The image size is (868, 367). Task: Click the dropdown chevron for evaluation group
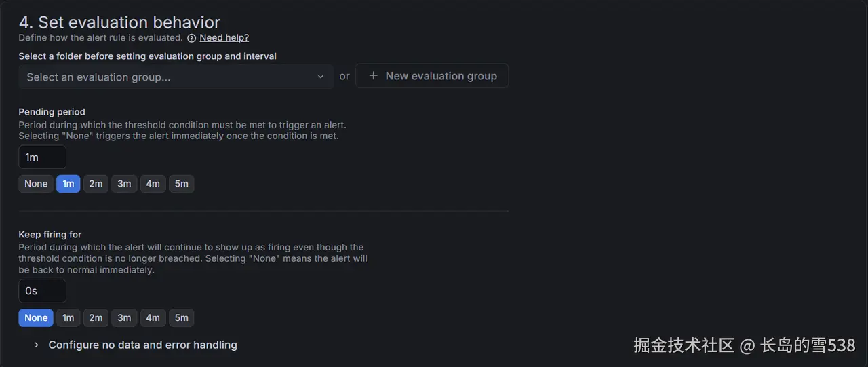coord(321,77)
